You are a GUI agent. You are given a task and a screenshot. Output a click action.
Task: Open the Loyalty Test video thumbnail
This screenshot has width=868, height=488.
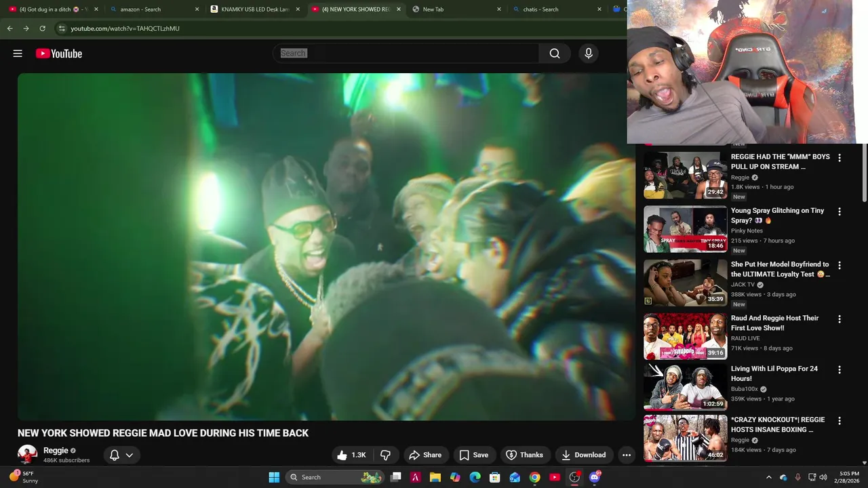[x=685, y=283]
